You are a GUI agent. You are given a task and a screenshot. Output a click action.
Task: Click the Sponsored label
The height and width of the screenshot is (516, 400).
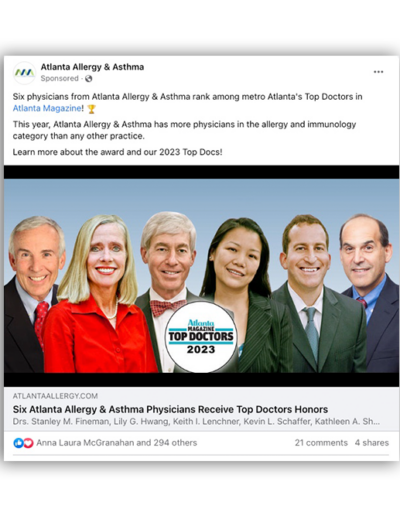pos(59,79)
